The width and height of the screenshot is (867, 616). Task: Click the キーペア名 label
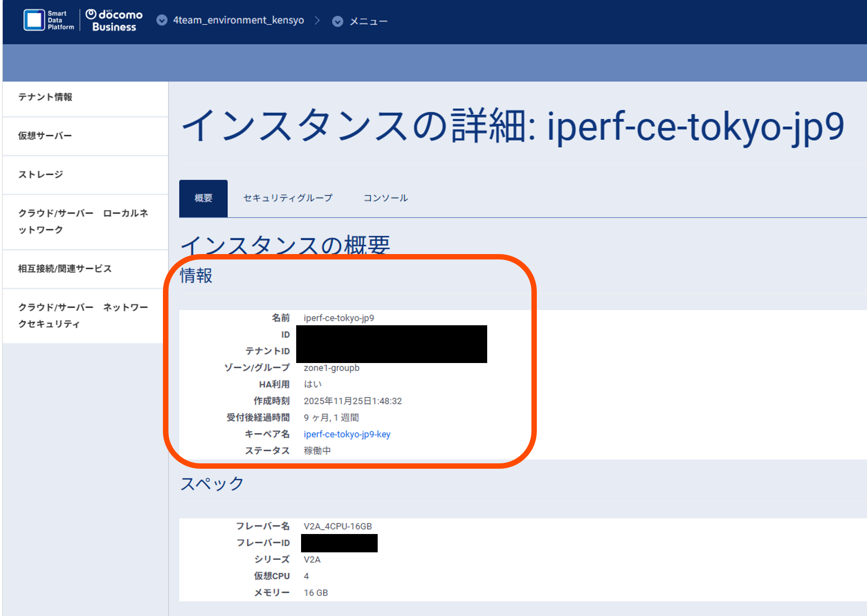tap(267, 434)
